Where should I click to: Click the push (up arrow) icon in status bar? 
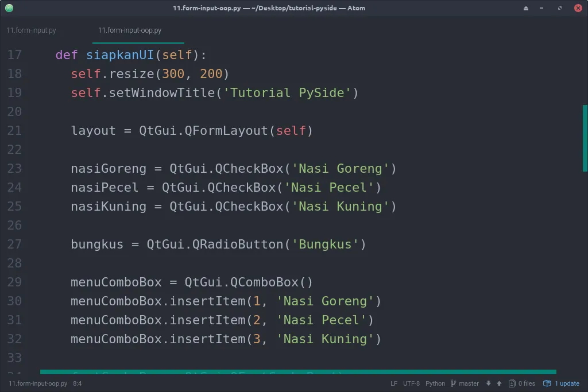[498, 383]
